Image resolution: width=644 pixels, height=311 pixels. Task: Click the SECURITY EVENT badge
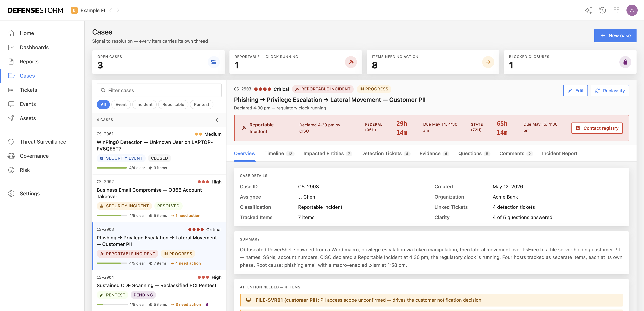(x=121, y=158)
